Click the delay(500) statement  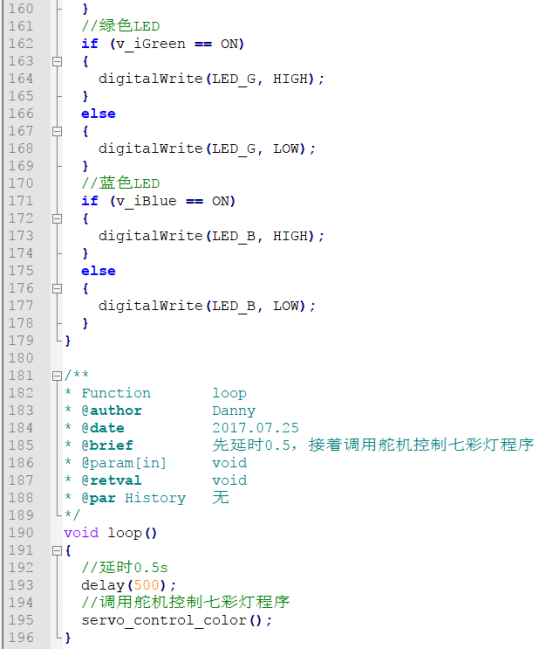click(129, 585)
